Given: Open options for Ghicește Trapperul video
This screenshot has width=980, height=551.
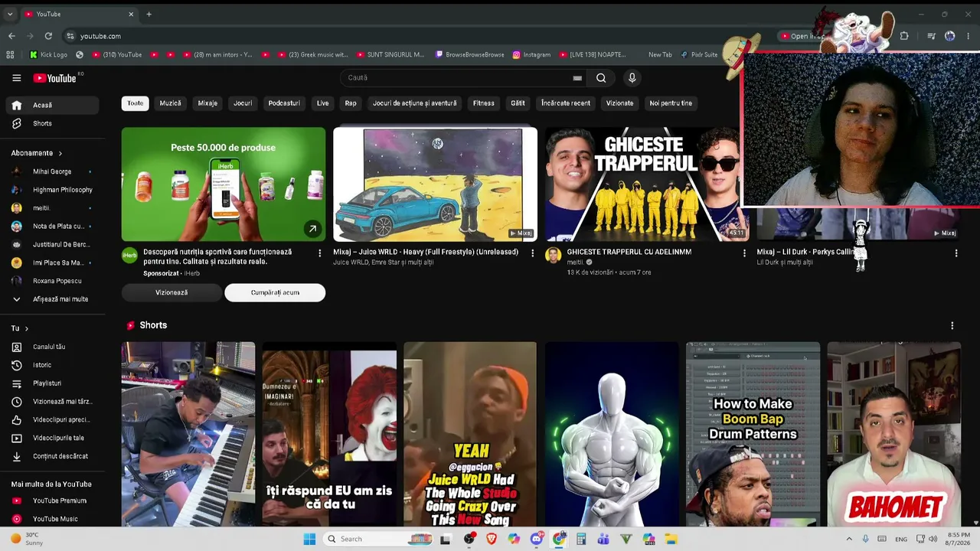Looking at the screenshot, I should pos(744,253).
